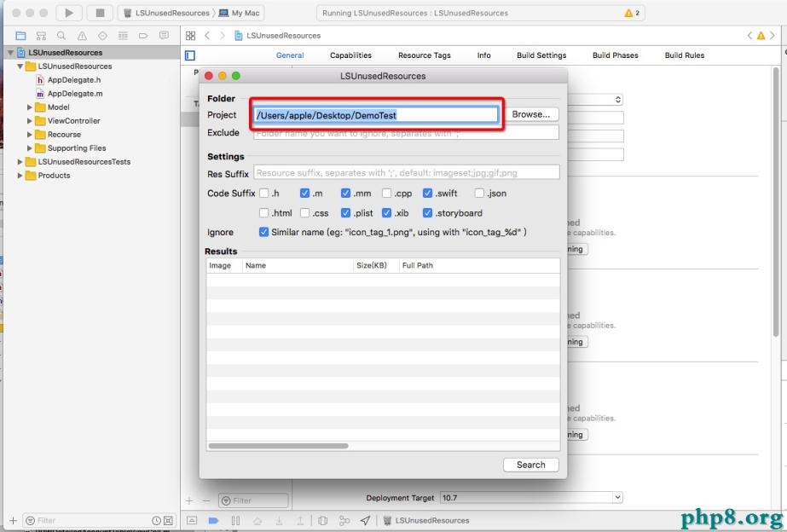
Task: Click the Run (play) button in toolbar
Action: 69,13
